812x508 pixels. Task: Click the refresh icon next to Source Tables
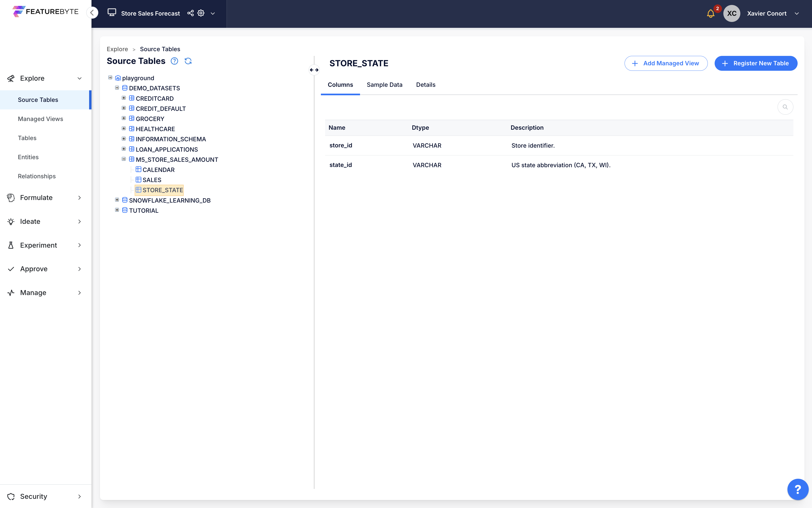click(x=188, y=61)
